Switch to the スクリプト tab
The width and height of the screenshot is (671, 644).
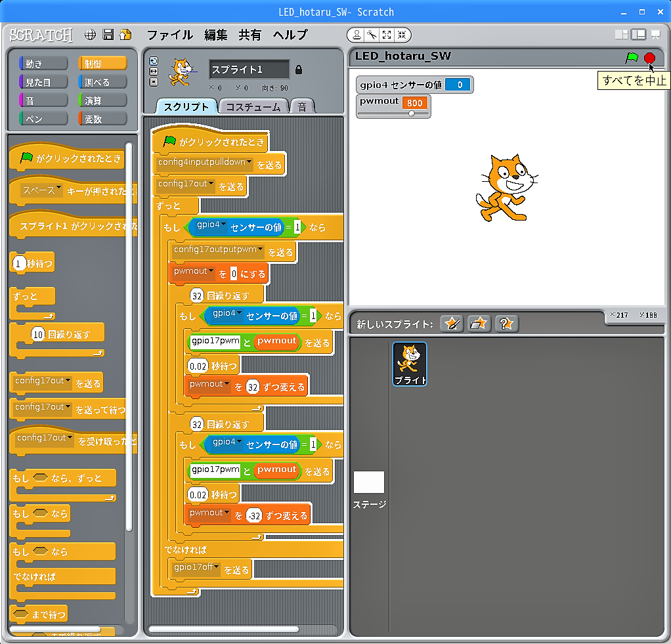[x=186, y=106]
